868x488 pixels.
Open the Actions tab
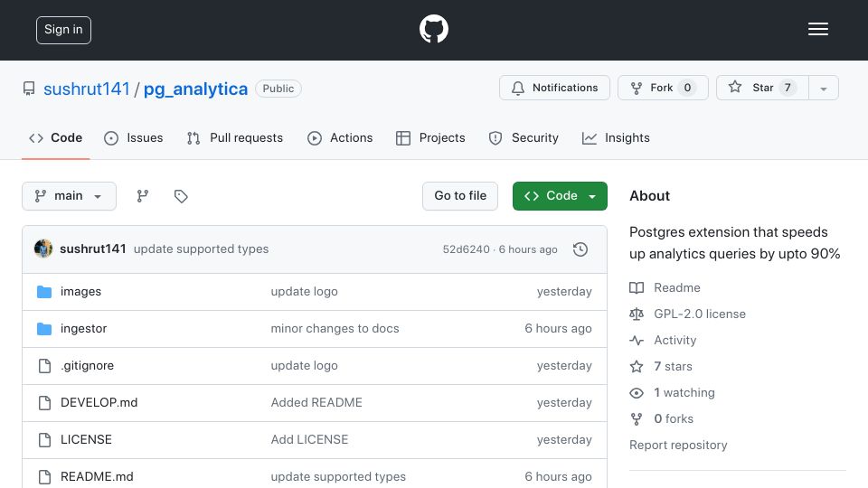[x=340, y=137]
